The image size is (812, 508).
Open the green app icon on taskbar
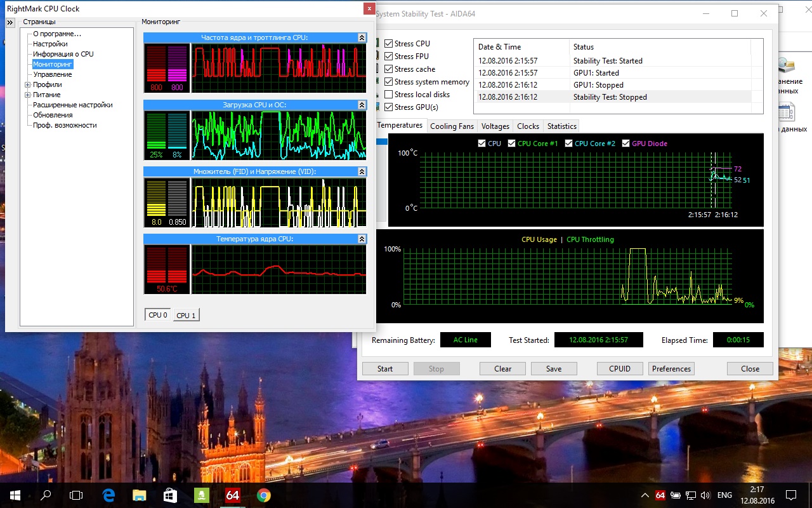coord(202,495)
